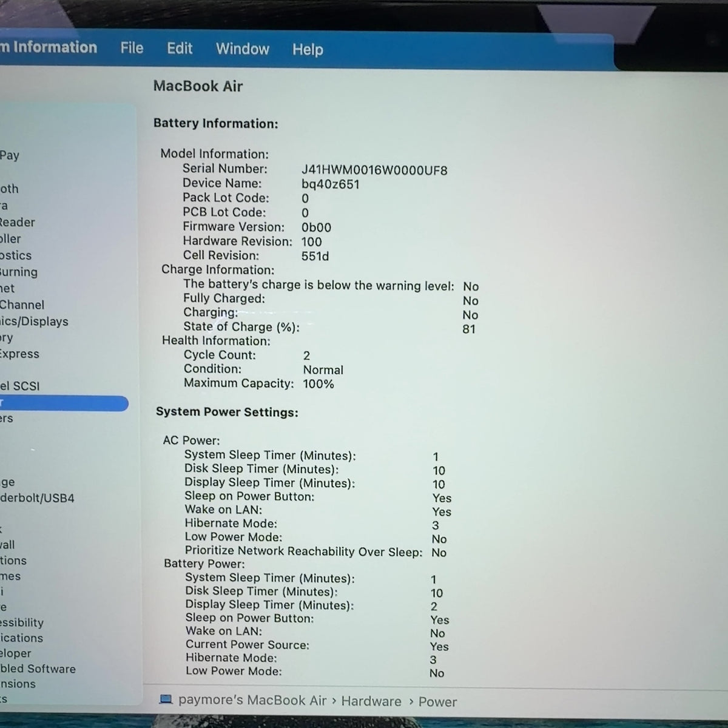Click the MacBook Air heading
The width and height of the screenshot is (728, 728).
(x=198, y=86)
